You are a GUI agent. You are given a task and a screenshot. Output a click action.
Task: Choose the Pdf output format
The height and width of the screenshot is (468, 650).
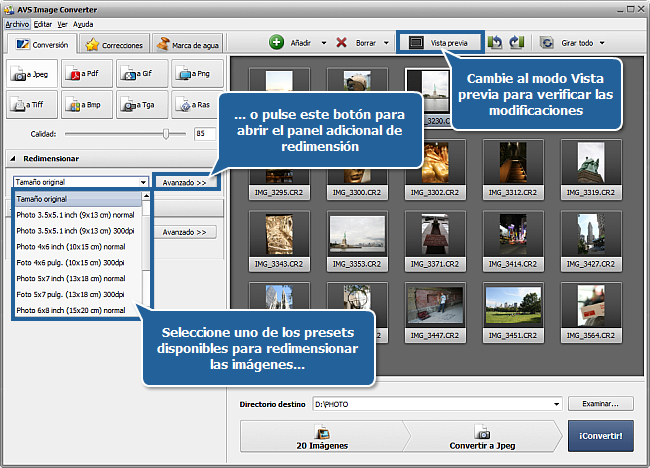87,73
